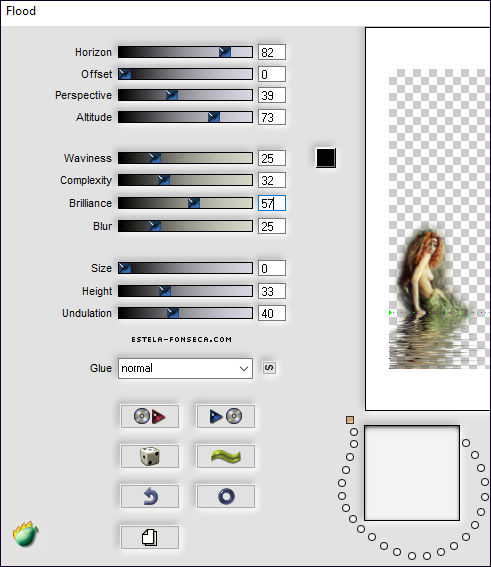Click the Undulation value field
Image resolution: width=491 pixels, height=567 pixels.
[x=272, y=313]
